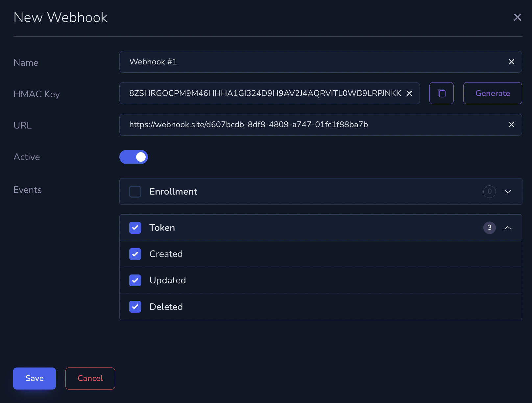
Task: Uncheck the Updated event checkbox
Action: [135, 280]
